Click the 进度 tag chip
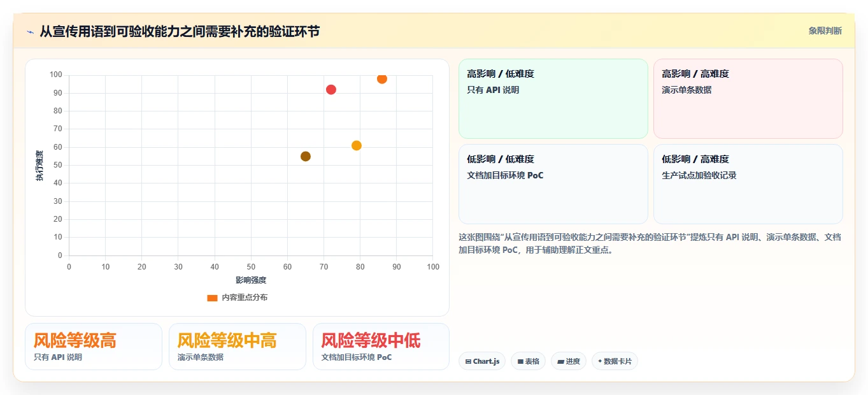This screenshot has height=395, width=868. tap(569, 361)
